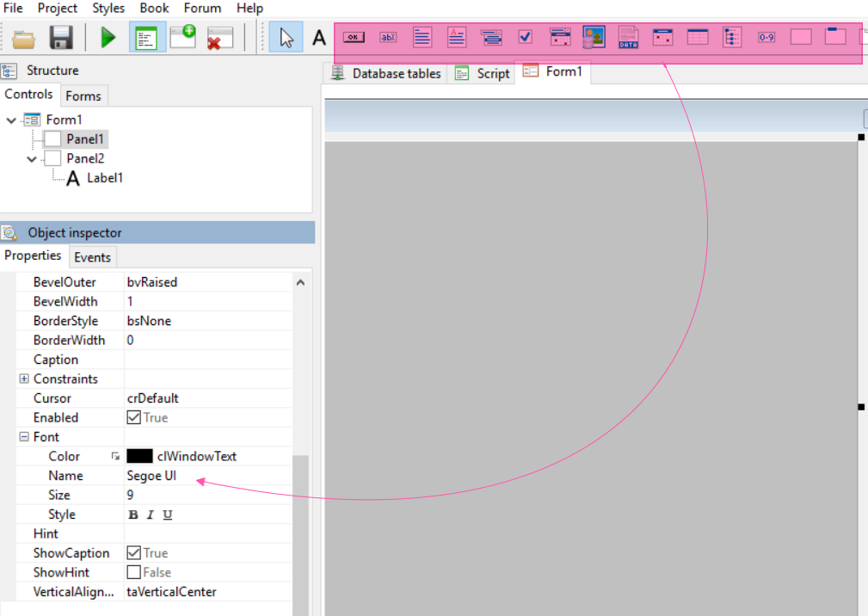This screenshot has width=868, height=616.
Task: Toggle Bold font style button
Action: (x=132, y=514)
